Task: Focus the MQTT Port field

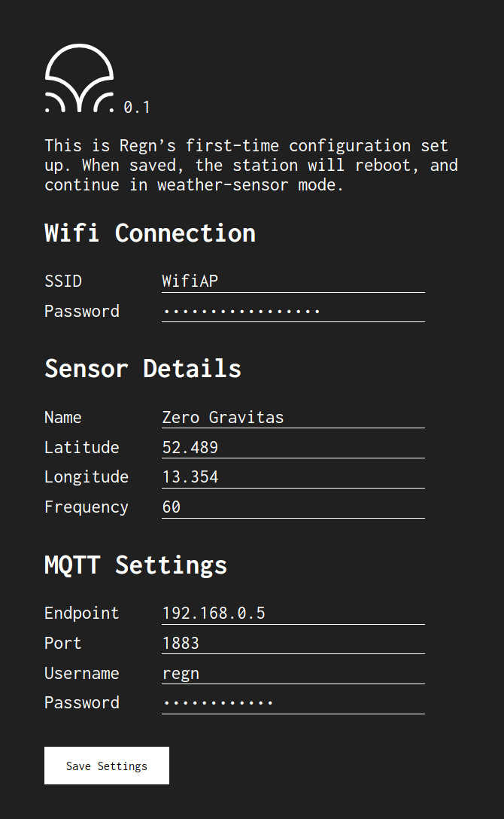Action: [x=293, y=642]
